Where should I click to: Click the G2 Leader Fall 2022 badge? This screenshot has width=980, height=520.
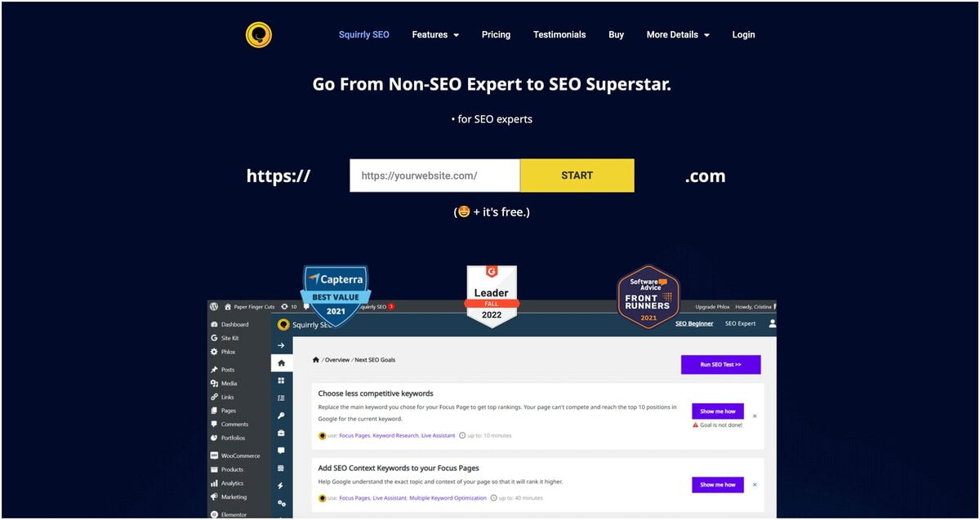(x=492, y=296)
